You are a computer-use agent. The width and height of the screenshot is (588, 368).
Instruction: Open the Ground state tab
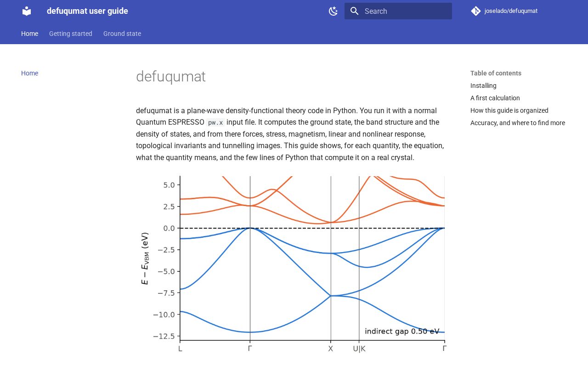click(122, 34)
